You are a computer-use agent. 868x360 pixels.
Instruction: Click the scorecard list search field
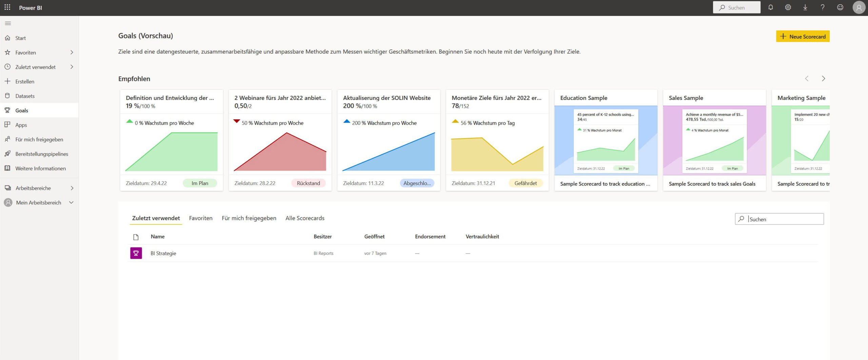(x=783, y=219)
